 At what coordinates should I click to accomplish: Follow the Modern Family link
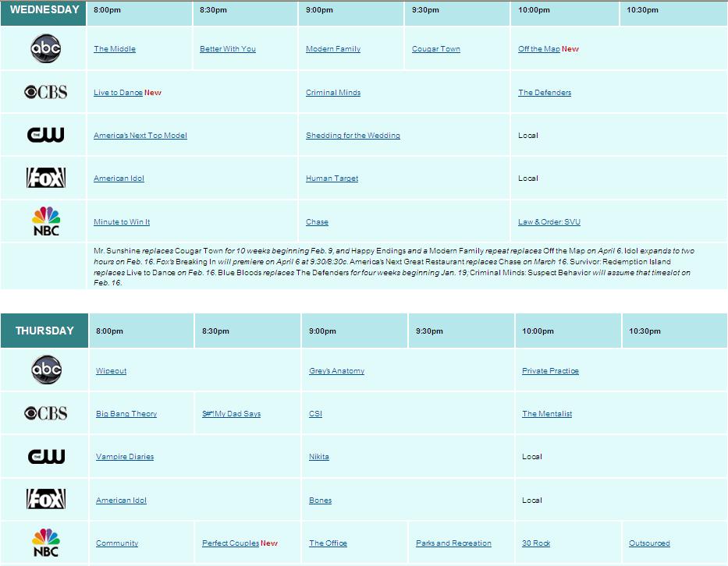(x=333, y=48)
